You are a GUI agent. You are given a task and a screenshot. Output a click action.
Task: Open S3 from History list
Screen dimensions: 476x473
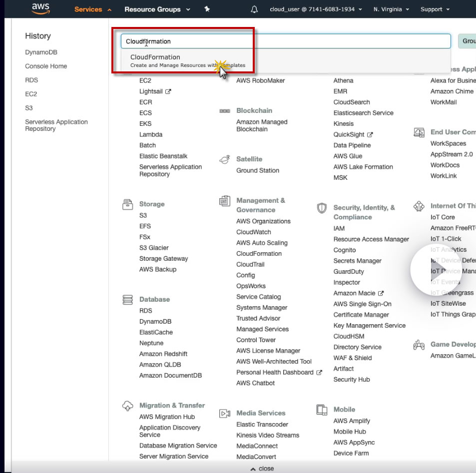pos(28,108)
